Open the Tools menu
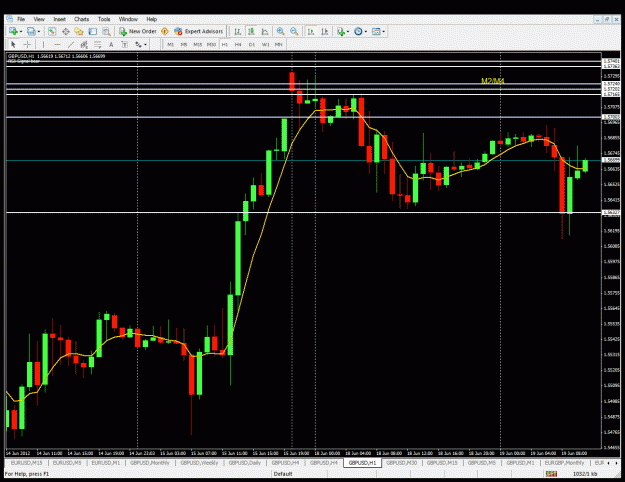The height and width of the screenshot is (482, 625). pos(104,19)
